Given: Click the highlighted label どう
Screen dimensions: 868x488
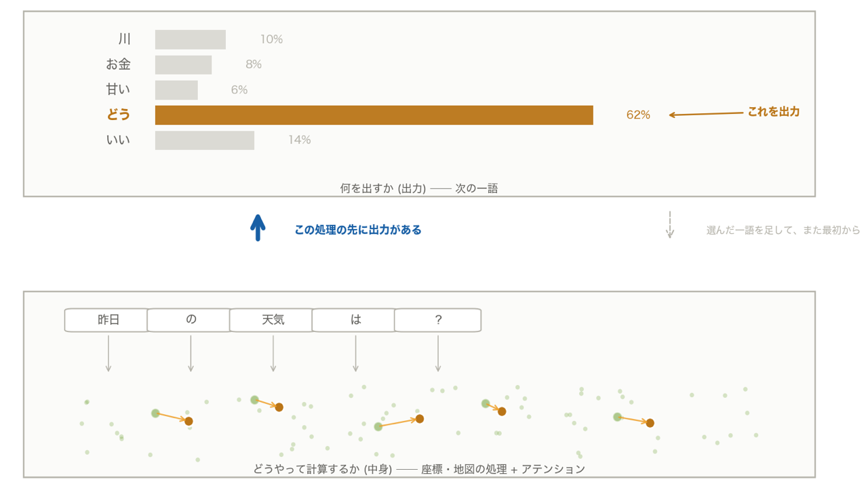Looking at the screenshot, I should [x=118, y=115].
